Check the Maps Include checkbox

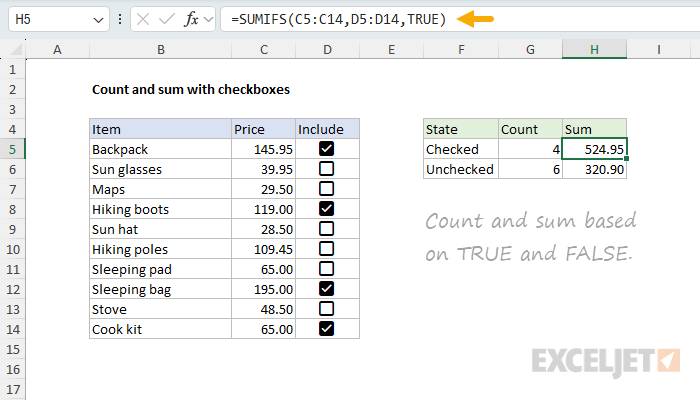click(x=326, y=189)
